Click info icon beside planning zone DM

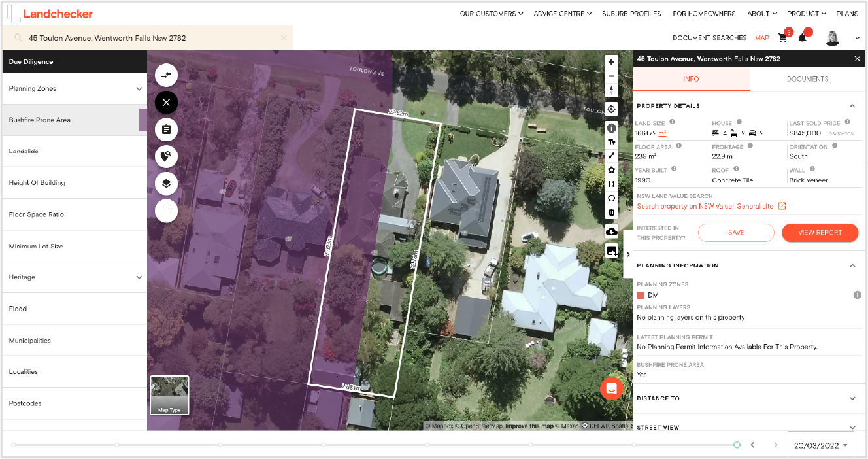[x=857, y=296]
